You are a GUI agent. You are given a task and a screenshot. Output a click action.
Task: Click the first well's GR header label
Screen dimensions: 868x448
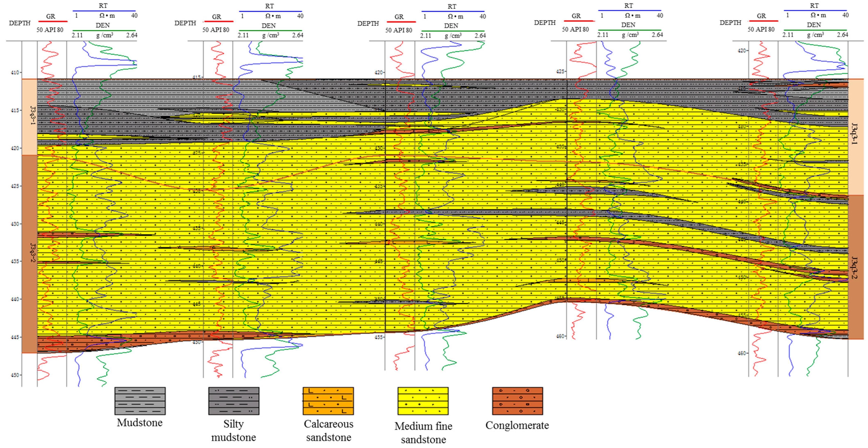click(x=50, y=16)
